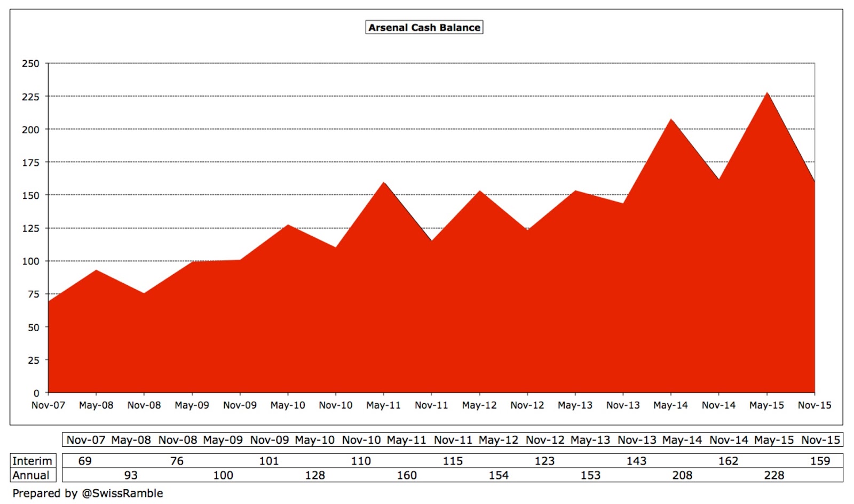Select May-10 on the chart x-axis
Viewport: 854px width, 504px height.
[288, 405]
